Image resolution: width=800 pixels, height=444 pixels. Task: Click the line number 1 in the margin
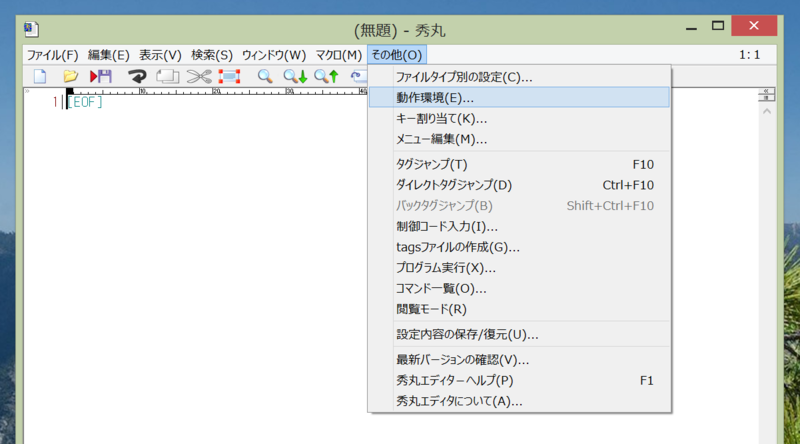tap(55, 102)
